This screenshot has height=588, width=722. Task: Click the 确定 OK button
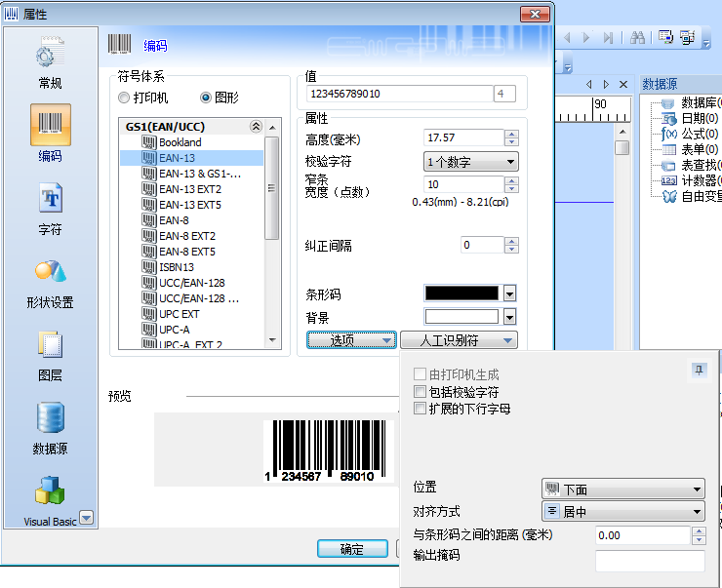(x=352, y=549)
